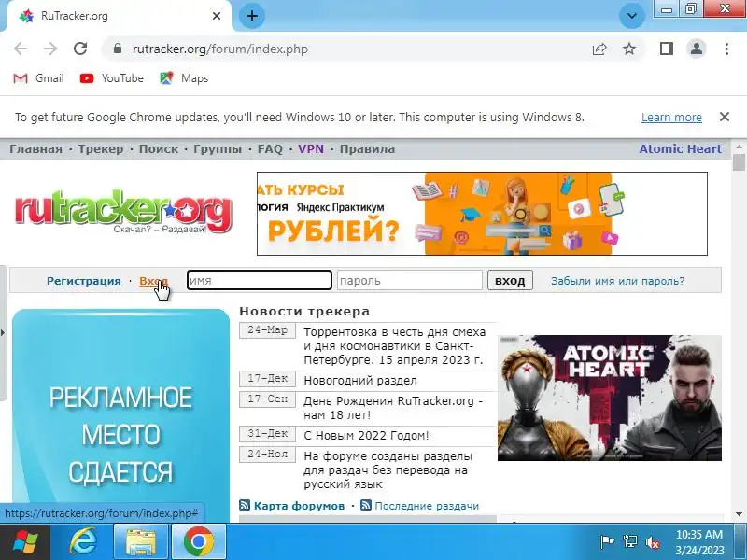Click the Atomic Heart top link
Screen dimensions: 747x560
pyautogui.click(x=680, y=149)
